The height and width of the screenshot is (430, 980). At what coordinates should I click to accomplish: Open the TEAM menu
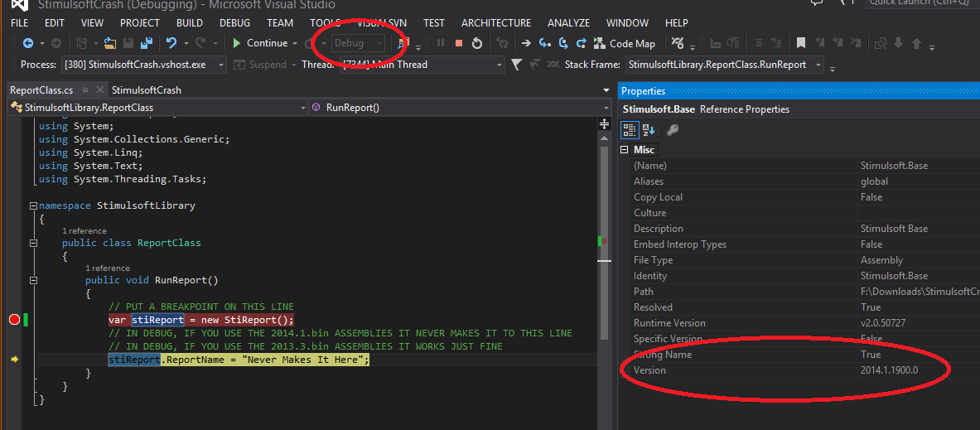pos(280,23)
